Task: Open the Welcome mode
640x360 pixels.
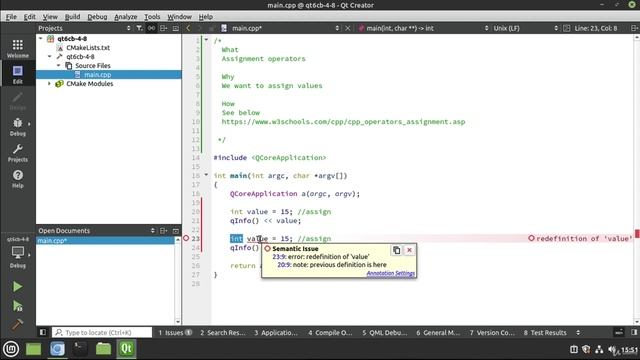Action: [18, 48]
